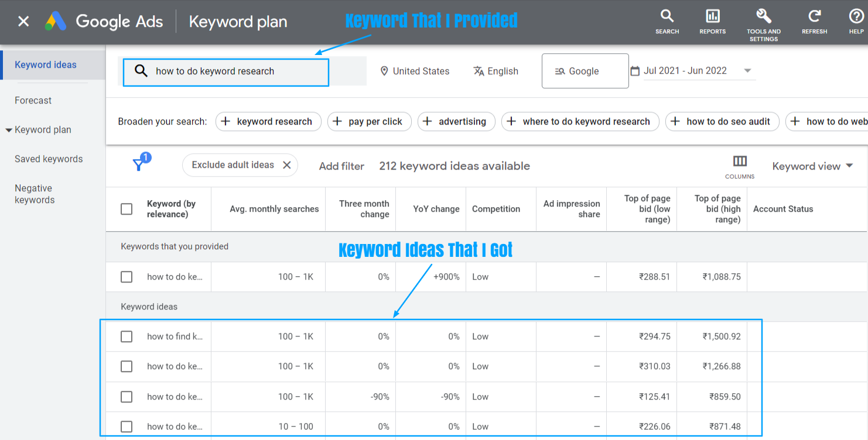Switch to the Forecast section
868x440 pixels.
33,100
